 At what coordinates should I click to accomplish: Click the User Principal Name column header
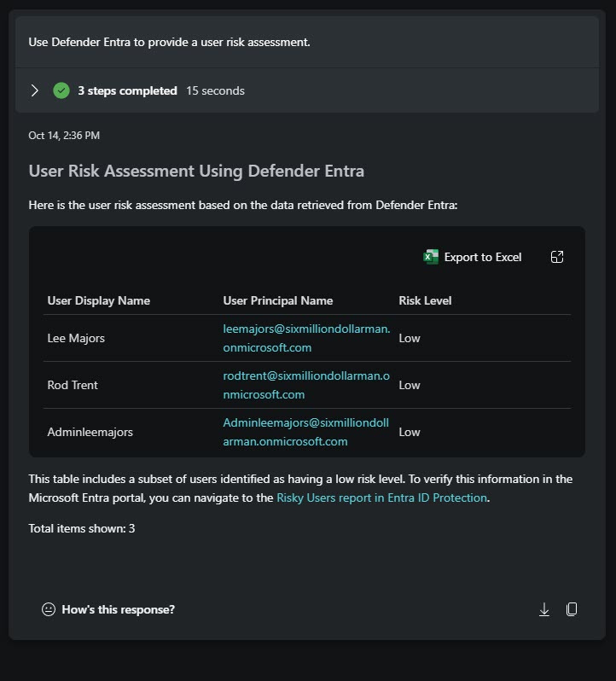[x=278, y=300]
